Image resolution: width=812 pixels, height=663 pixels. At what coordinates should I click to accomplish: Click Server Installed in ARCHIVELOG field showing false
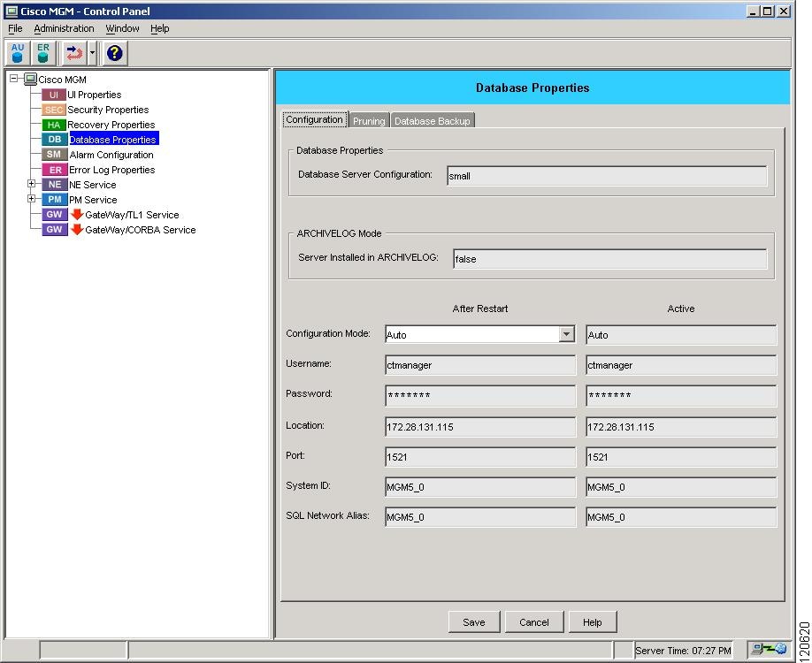pyautogui.click(x=609, y=259)
